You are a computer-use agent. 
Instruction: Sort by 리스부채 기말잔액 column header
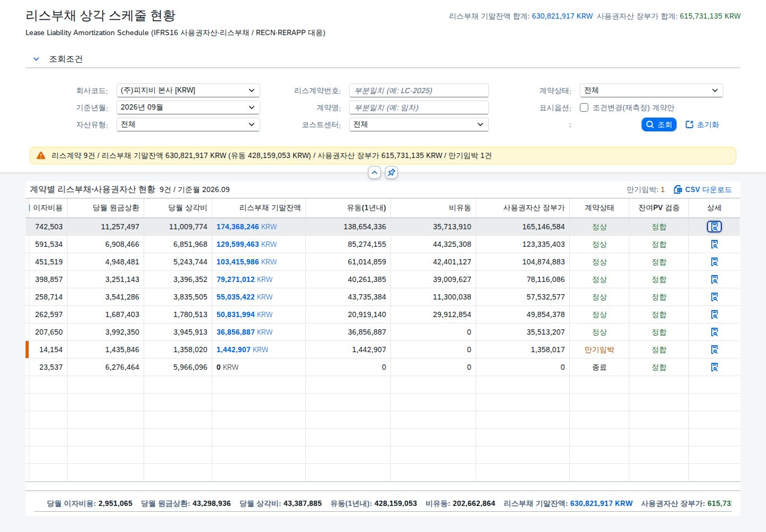pos(259,208)
